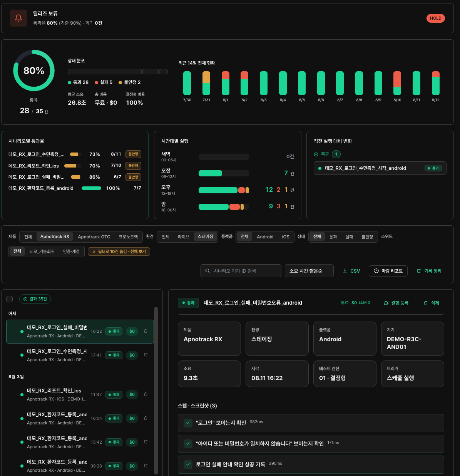This screenshot has width=460, height=476.
Task: Delete the 15:42 환자코드_등록 run via trash icon
Action: [146, 442]
